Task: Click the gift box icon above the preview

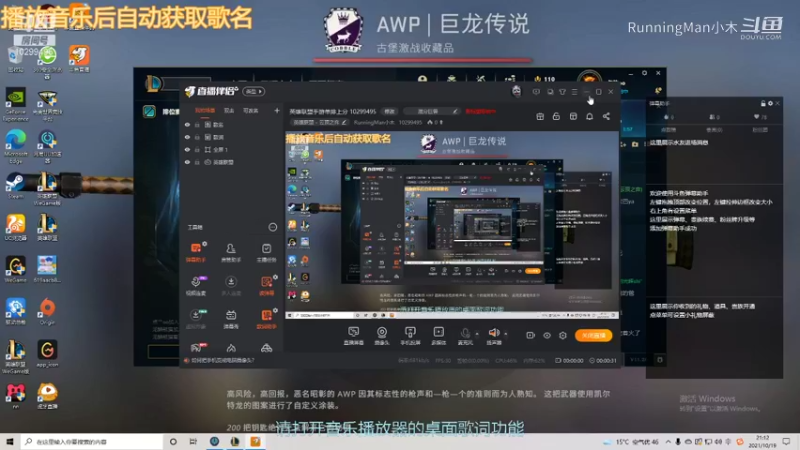Action: [540, 116]
